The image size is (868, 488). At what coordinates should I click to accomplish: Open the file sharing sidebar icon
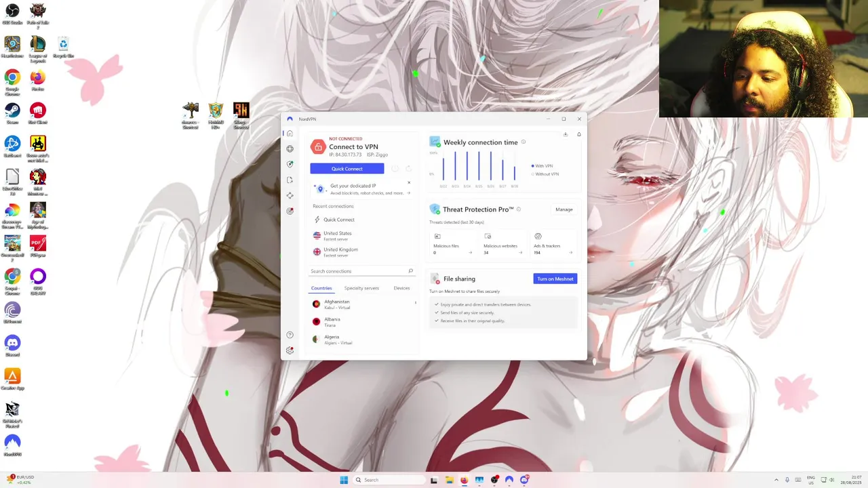(290, 180)
